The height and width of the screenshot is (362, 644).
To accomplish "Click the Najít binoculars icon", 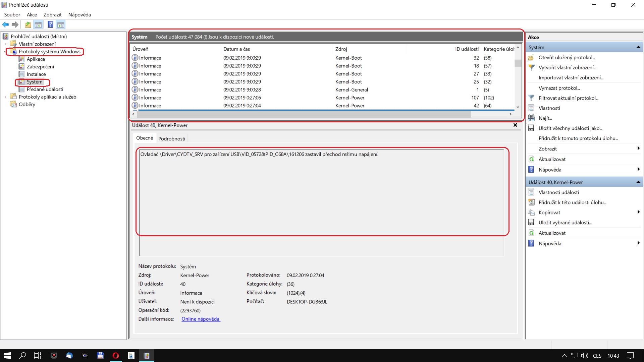I will [x=531, y=118].
